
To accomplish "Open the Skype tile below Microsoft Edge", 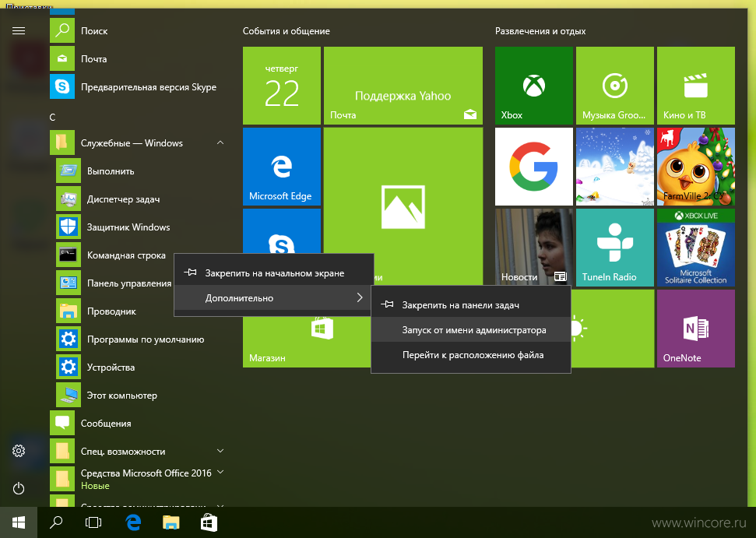I will 282,231.
